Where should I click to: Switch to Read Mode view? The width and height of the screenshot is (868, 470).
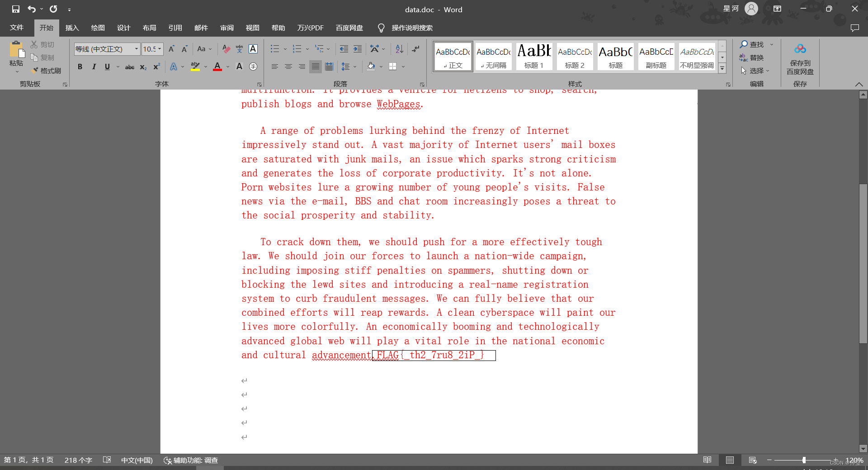tap(708, 460)
